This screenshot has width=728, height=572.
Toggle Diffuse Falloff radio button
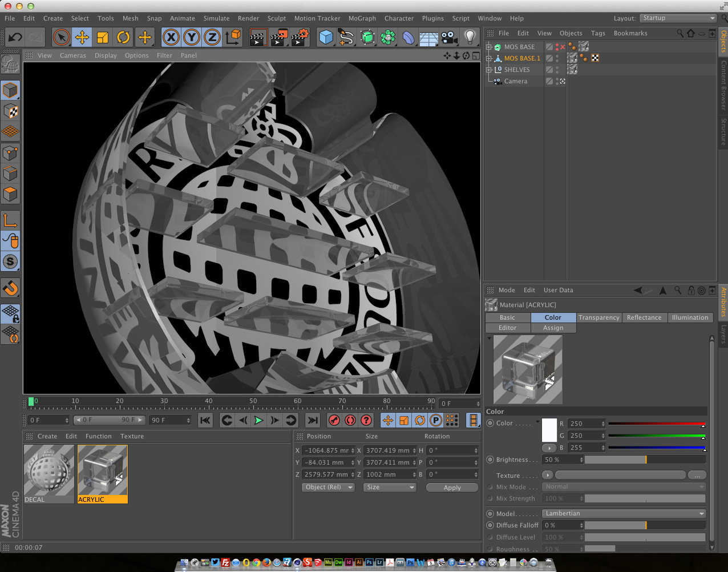490,525
